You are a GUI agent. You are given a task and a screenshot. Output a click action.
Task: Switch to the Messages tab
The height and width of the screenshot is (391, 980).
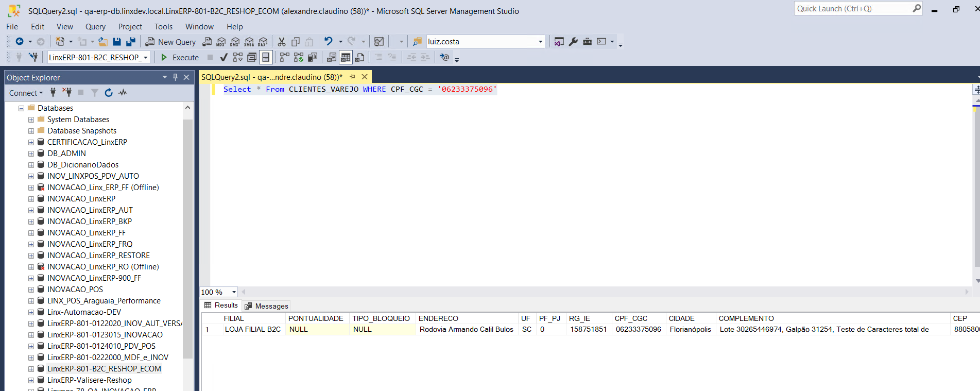(x=267, y=306)
